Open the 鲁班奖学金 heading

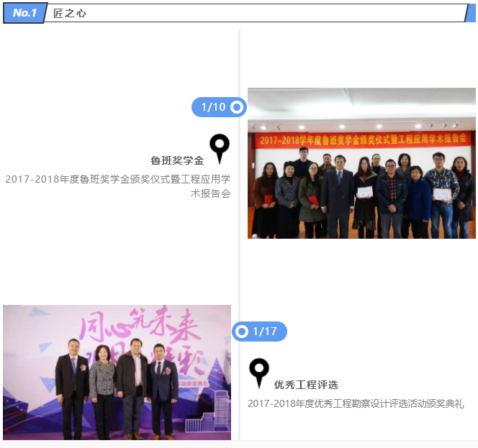coord(177,160)
